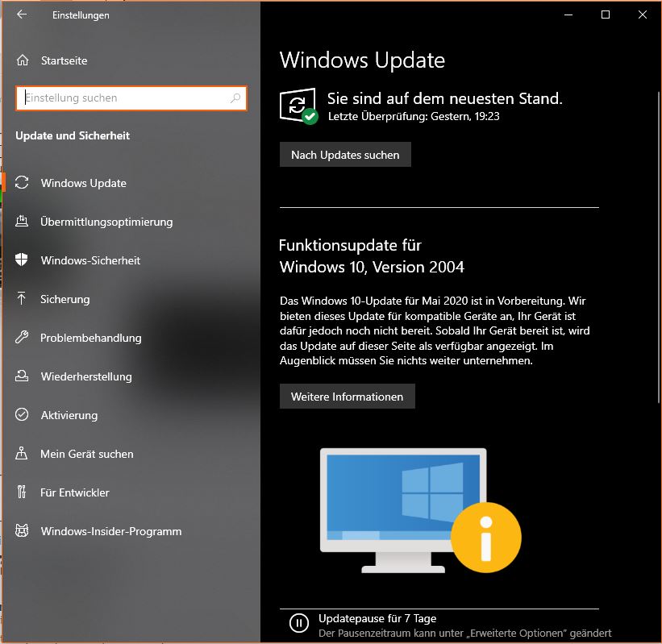Image resolution: width=662 pixels, height=644 pixels.
Task: Click the Windows Update page title
Action: [x=362, y=60]
